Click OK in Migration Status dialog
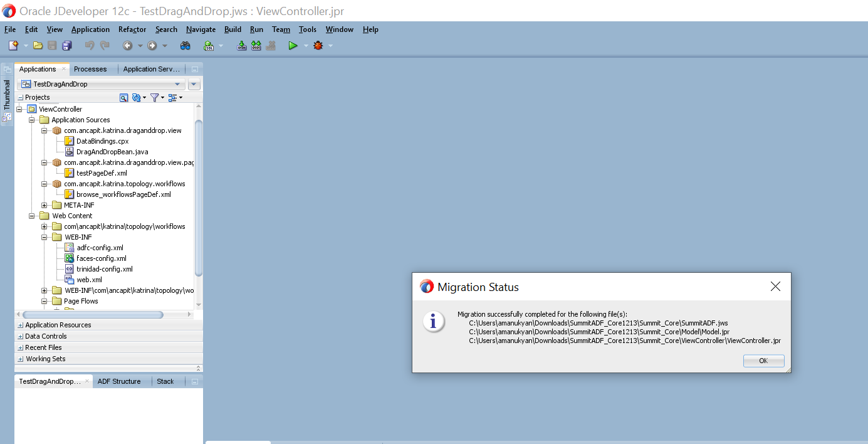868x444 pixels. click(763, 361)
